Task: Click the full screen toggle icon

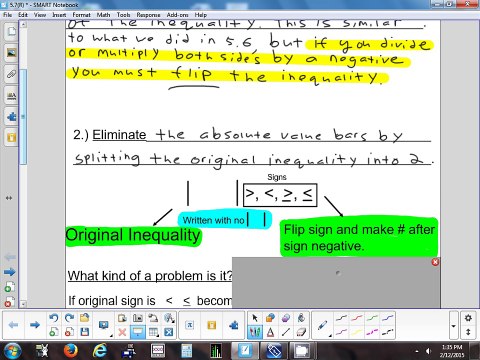Action: (x=169, y=332)
